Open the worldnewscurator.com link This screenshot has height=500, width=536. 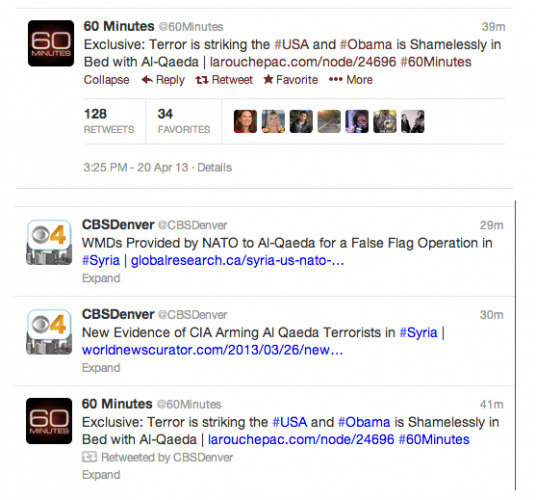pos(212,350)
